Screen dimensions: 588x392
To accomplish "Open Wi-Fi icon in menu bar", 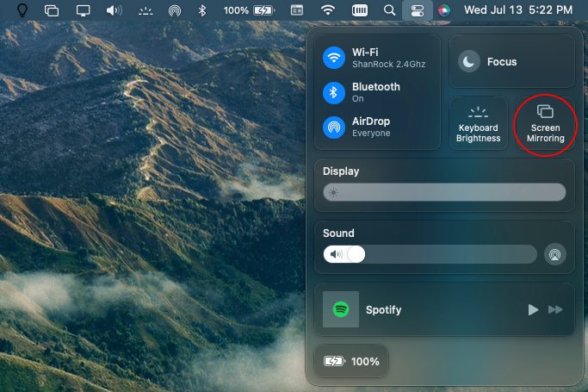I will click(328, 10).
